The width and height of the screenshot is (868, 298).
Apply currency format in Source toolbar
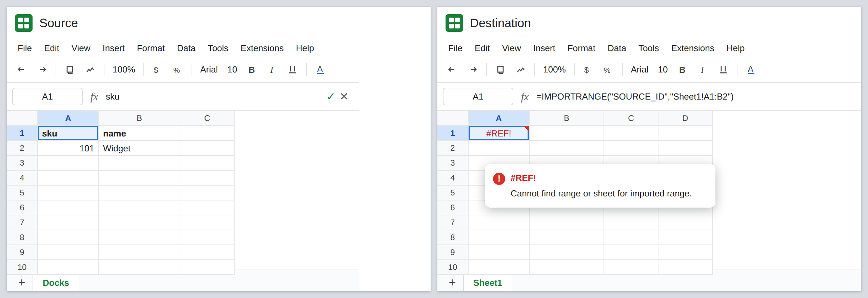coord(156,70)
